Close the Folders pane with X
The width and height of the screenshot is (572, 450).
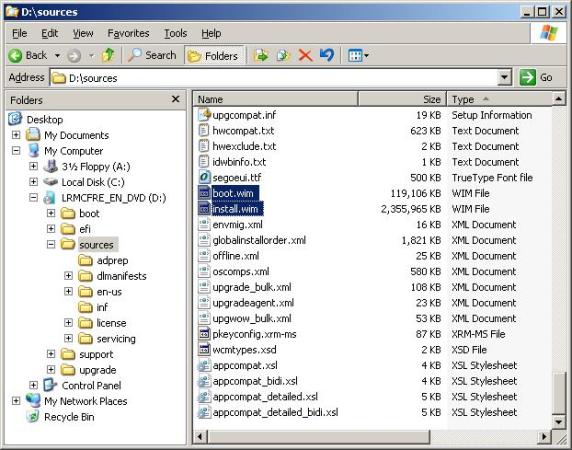click(175, 99)
